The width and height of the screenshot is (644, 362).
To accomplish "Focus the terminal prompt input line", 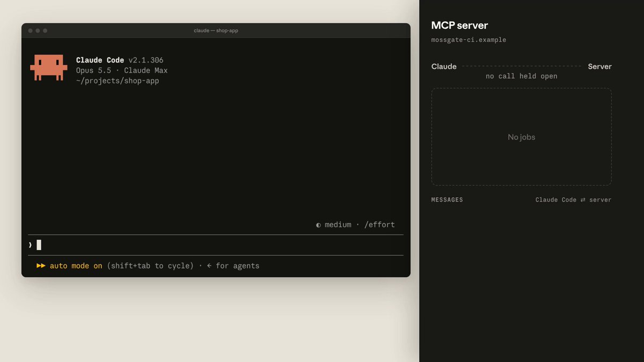I will pyautogui.click(x=216, y=245).
